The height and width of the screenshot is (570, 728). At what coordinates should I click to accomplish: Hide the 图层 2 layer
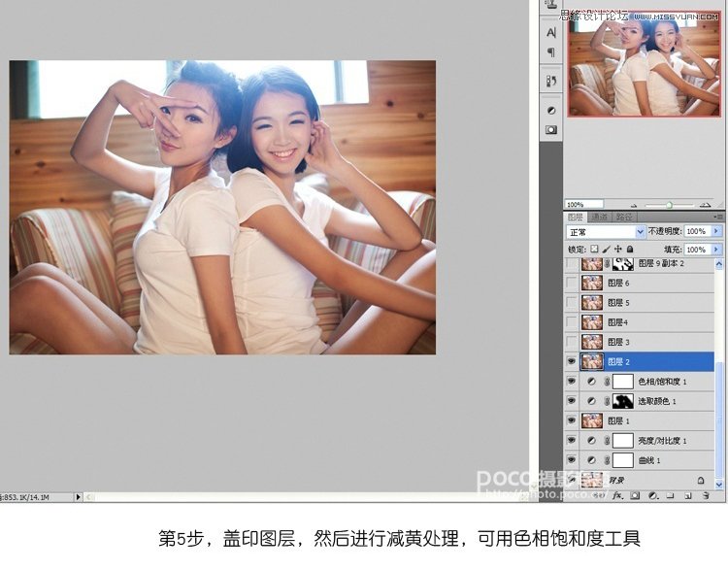click(x=572, y=361)
